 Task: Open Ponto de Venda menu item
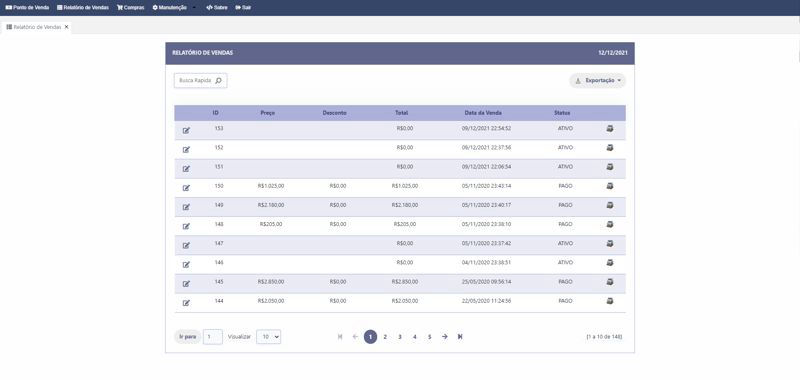pos(27,8)
